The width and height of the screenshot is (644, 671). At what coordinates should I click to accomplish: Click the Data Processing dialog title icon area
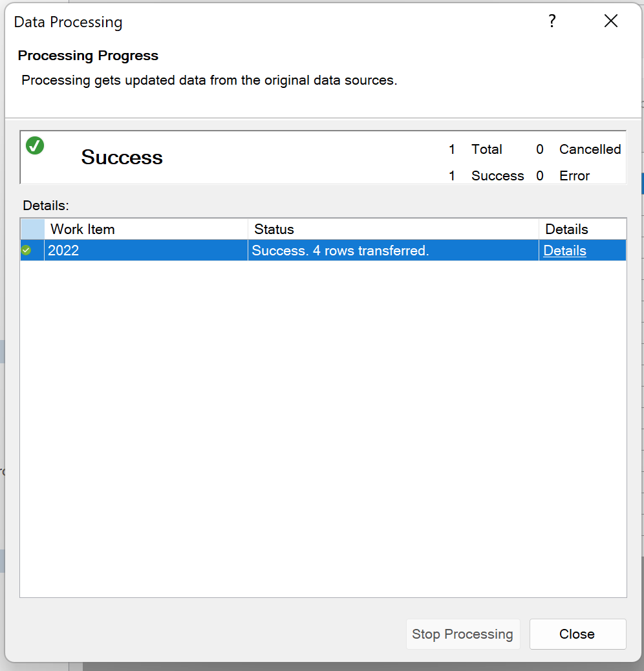(x=68, y=21)
